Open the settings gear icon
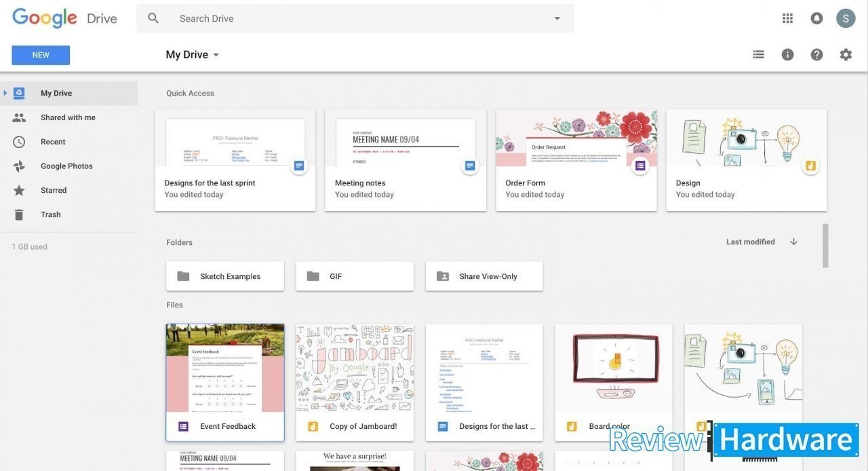This screenshot has width=868, height=471. [846, 55]
